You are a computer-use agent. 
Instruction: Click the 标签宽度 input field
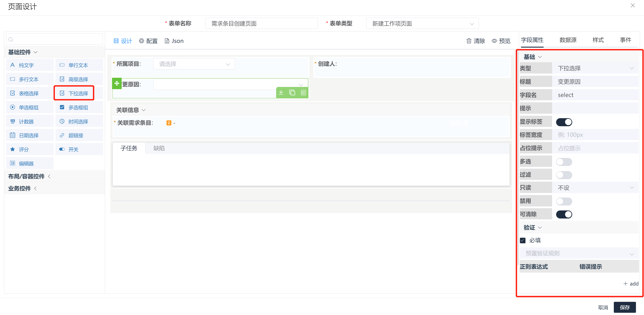(x=595, y=135)
